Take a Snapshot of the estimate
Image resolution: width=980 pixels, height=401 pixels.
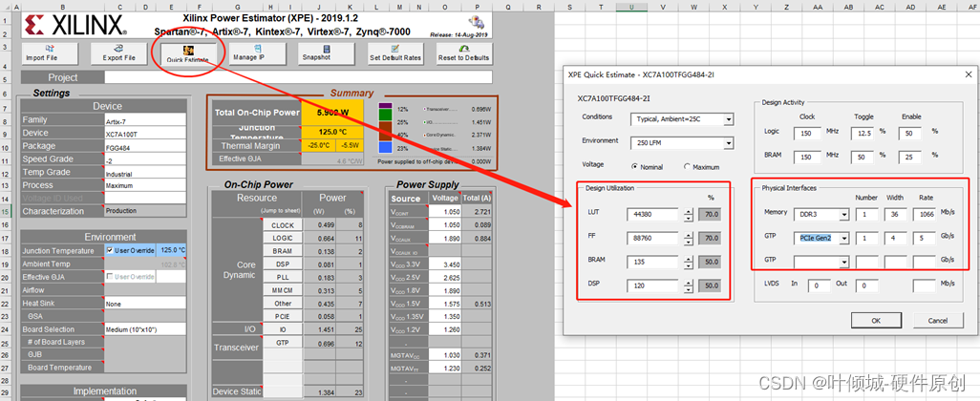pyautogui.click(x=326, y=53)
